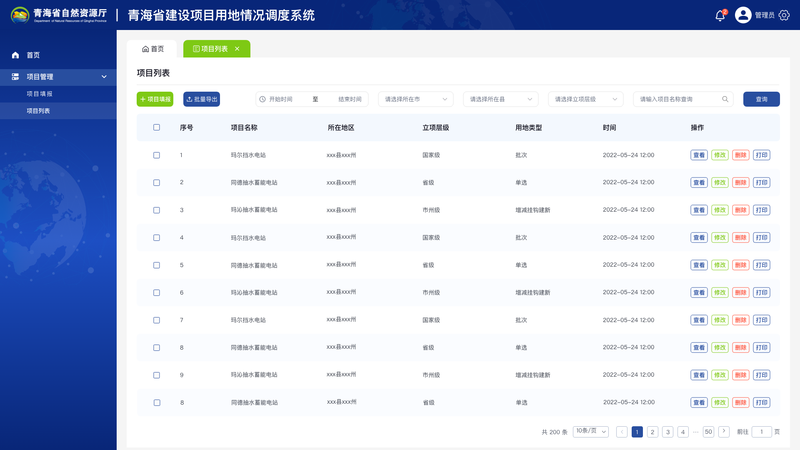Go to page 3
Screen dimensions: 800x450
click(667, 432)
